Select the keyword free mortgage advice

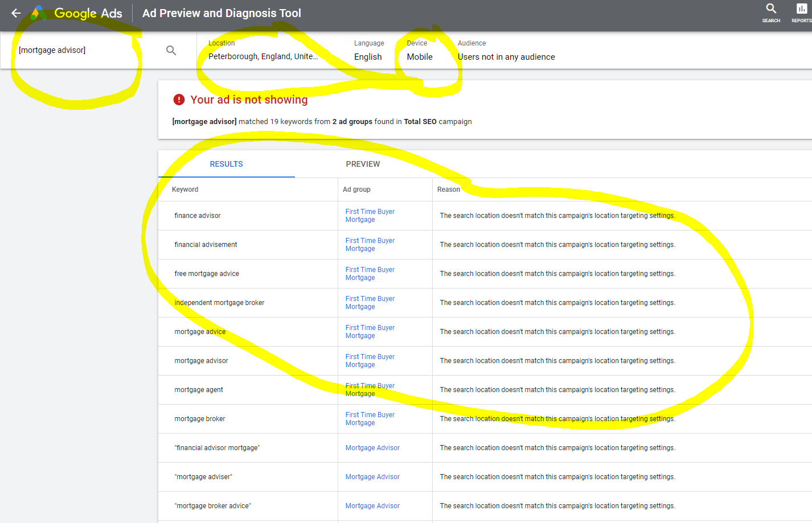(x=207, y=274)
